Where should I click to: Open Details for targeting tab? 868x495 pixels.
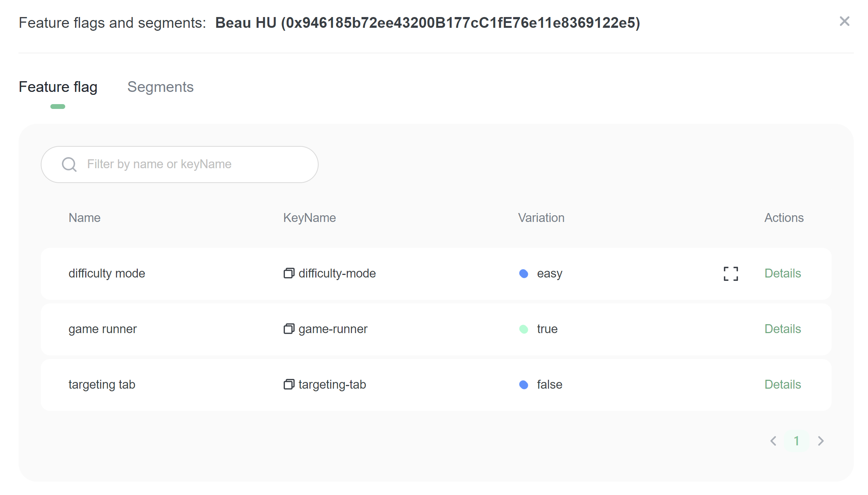(x=782, y=385)
